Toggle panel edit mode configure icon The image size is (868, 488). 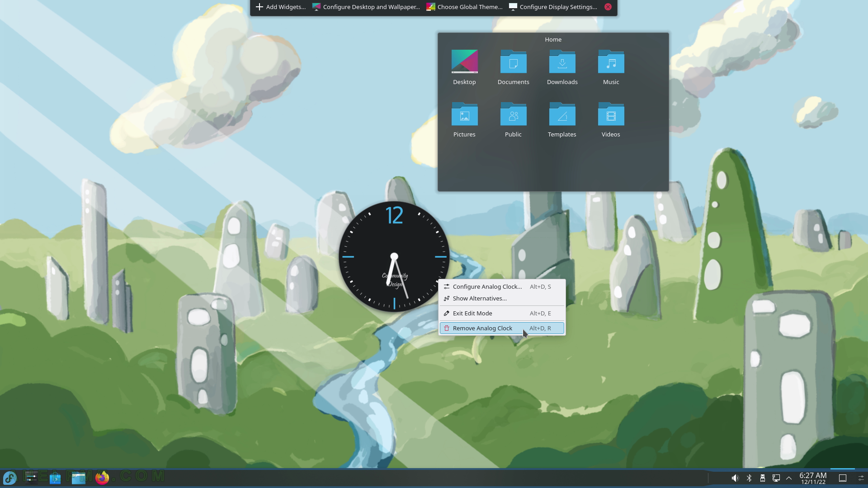coord(861,478)
